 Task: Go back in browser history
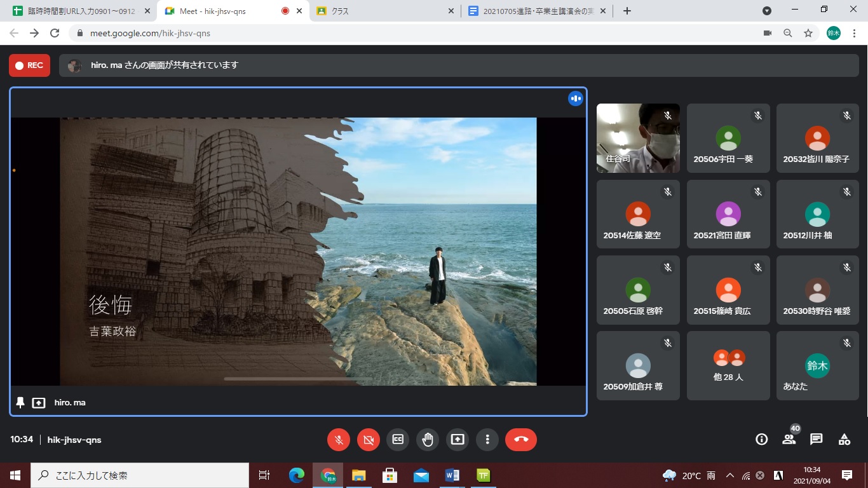[x=14, y=33]
